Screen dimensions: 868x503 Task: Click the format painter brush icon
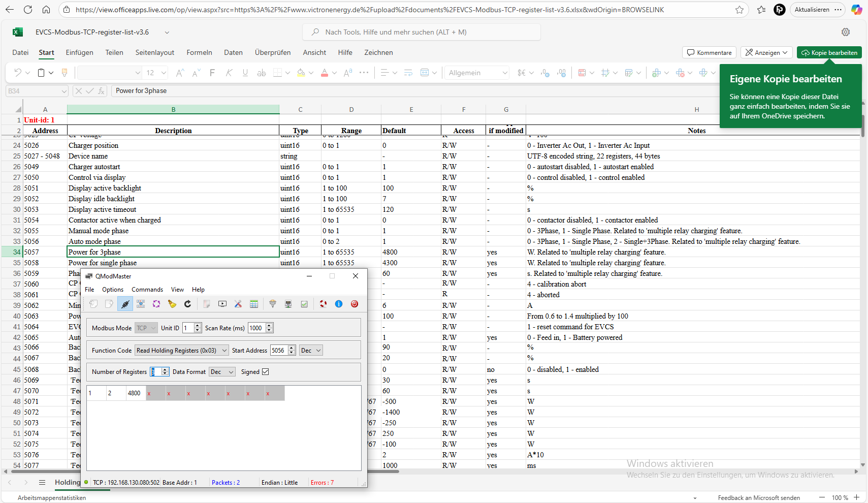pyautogui.click(x=65, y=73)
